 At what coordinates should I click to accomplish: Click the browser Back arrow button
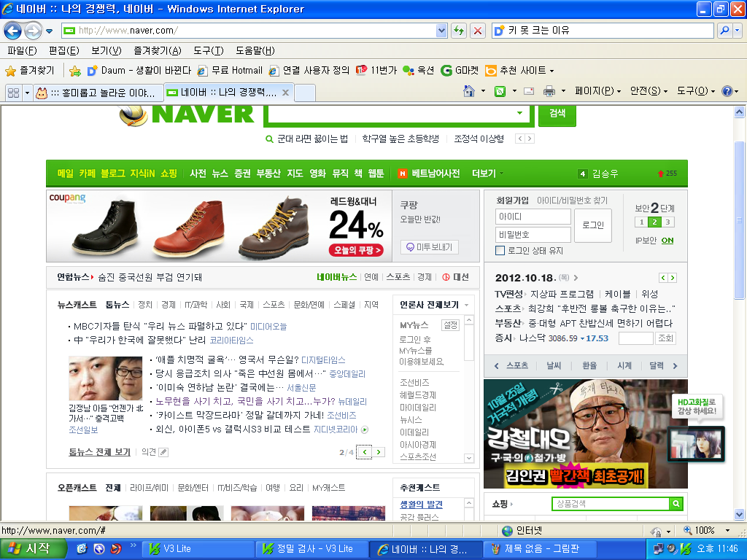tap(13, 31)
